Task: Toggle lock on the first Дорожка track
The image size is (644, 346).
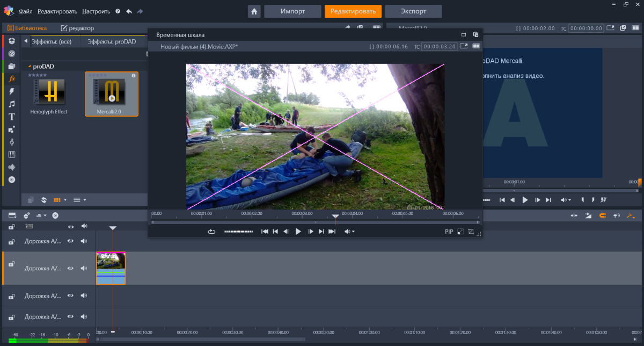Action: tap(11, 242)
